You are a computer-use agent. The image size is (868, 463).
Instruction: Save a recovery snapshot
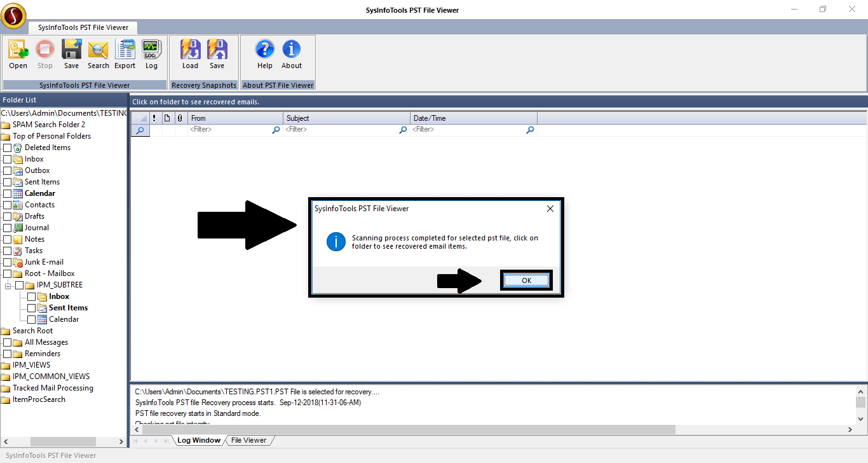(217, 50)
